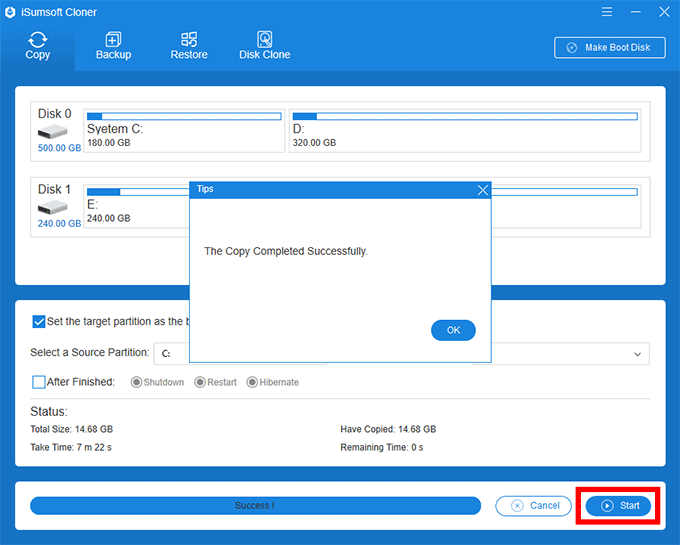Viewport: 680px width, 545px height.
Task: Select the Disk 1 drive icon
Action: tap(52, 207)
